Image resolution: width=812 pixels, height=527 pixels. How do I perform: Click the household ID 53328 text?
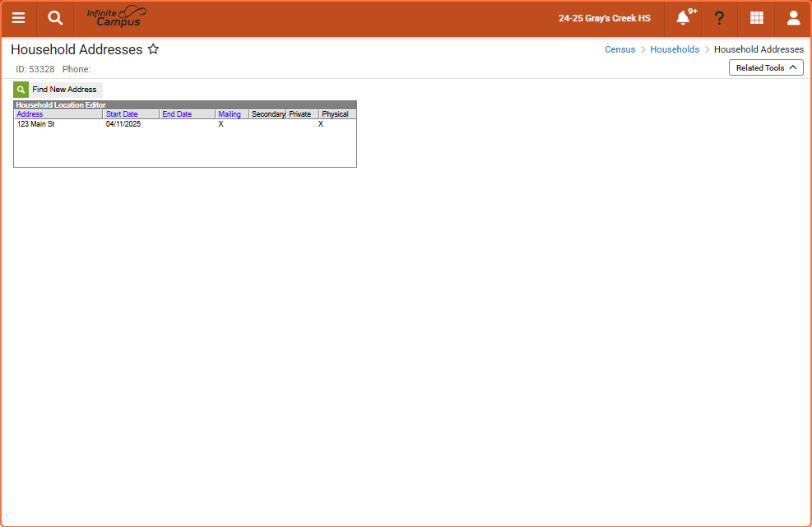click(x=35, y=69)
